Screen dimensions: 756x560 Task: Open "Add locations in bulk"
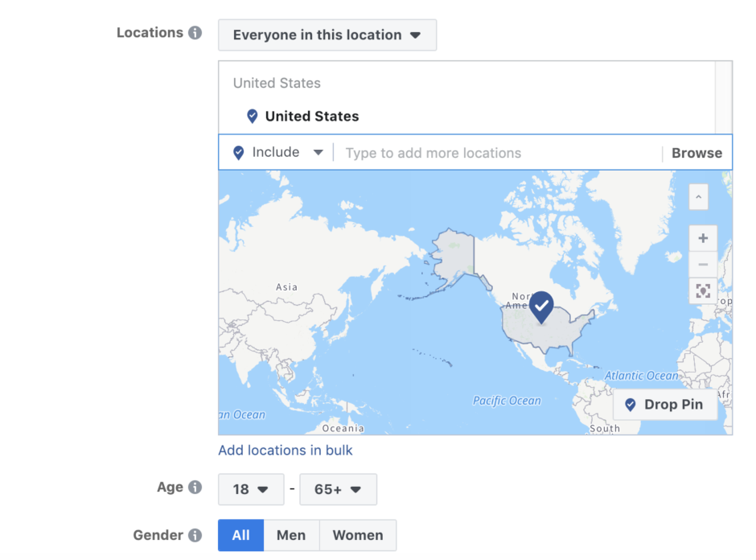tap(285, 450)
